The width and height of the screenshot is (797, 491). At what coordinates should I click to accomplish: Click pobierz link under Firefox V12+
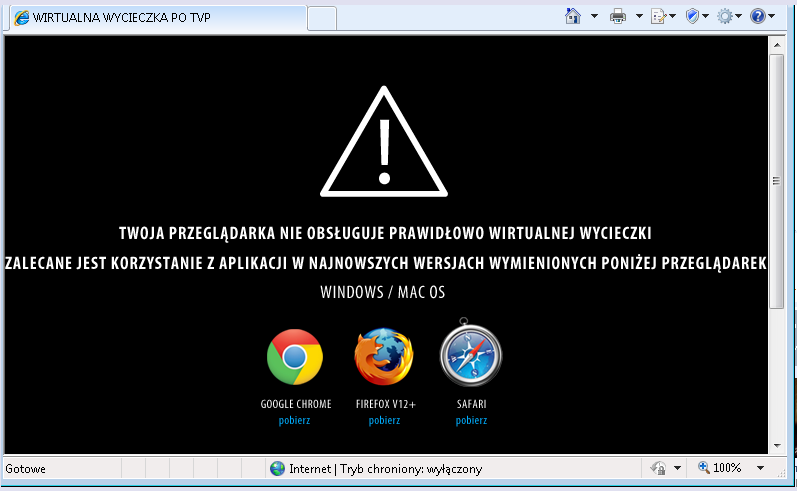(384, 420)
